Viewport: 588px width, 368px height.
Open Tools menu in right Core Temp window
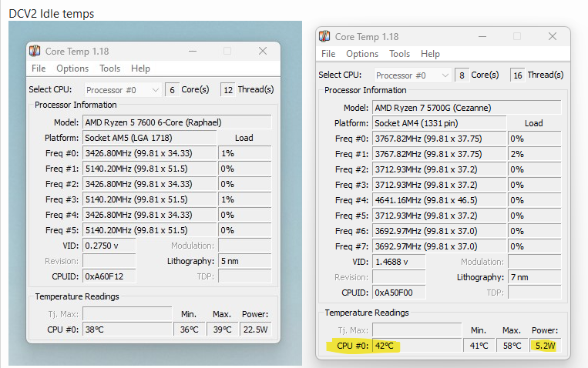[x=400, y=54]
